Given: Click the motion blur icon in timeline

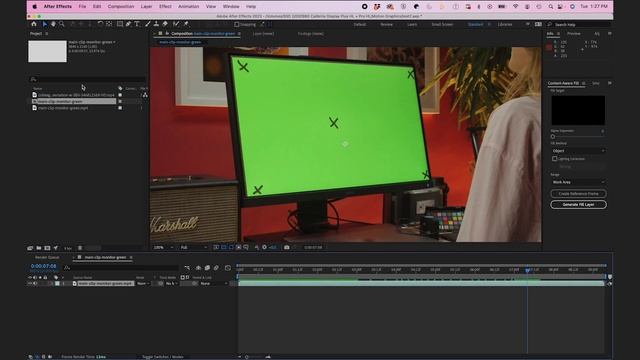Looking at the screenshot, I should point(216,268).
